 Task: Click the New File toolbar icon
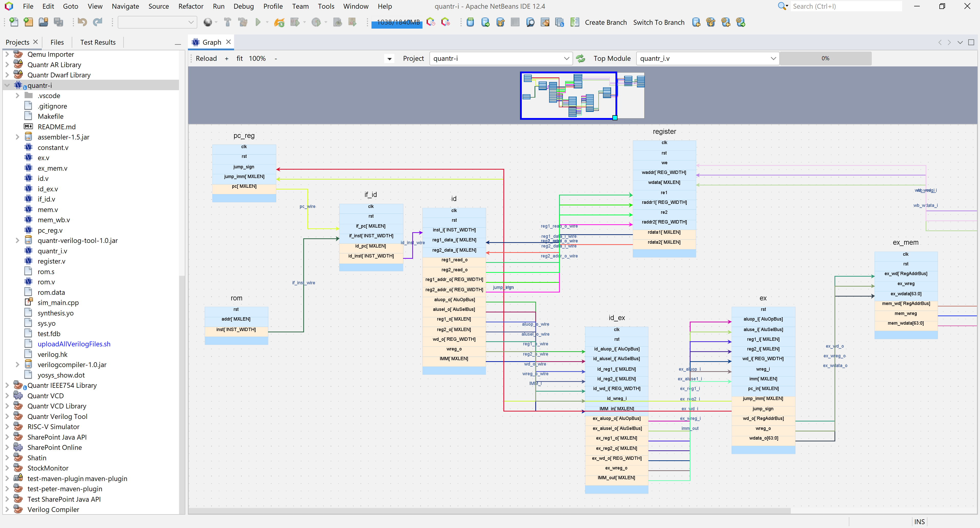tap(14, 22)
